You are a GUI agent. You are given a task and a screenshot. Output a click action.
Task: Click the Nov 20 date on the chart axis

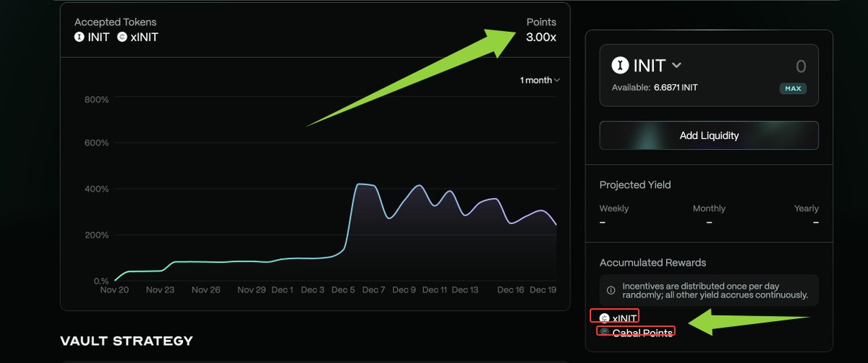click(114, 290)
